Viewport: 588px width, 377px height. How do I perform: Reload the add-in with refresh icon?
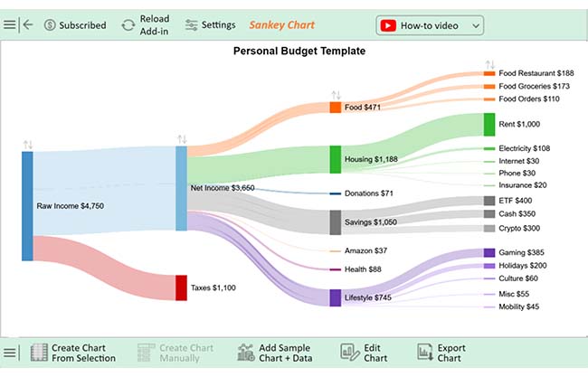pos(128,25)
